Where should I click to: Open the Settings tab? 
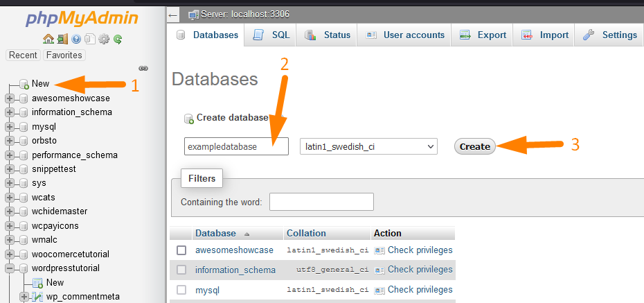pyautogui.click(x=609, y=35)
